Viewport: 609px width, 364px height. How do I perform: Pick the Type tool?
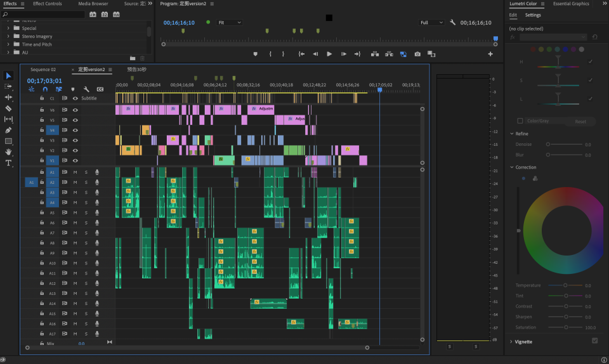(8, 163)
